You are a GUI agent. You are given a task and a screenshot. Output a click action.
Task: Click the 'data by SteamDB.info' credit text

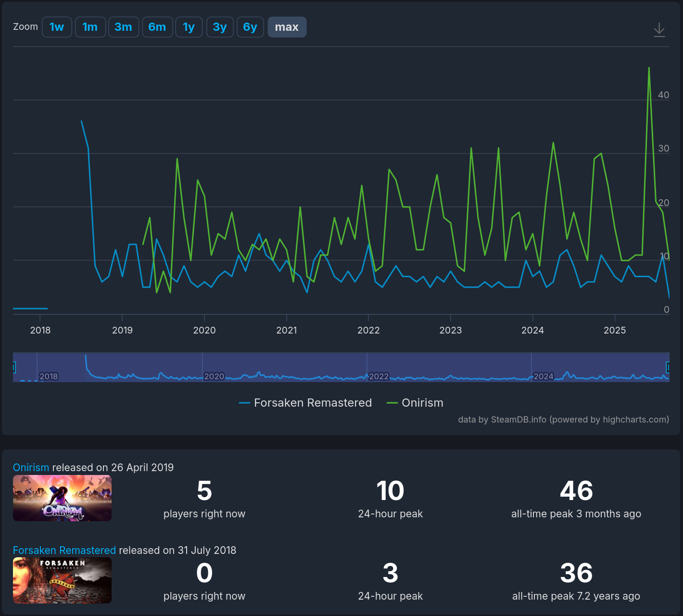click(x=563, y=419)
